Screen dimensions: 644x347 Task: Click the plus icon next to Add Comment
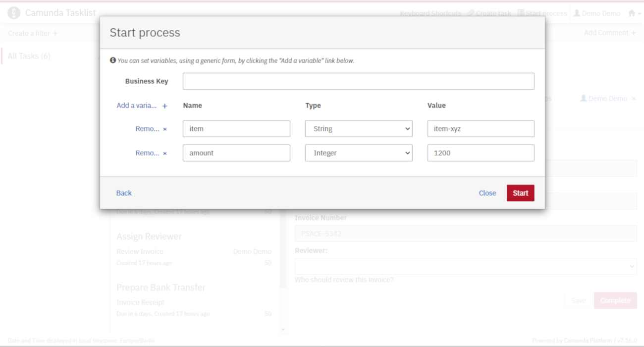(x=633, y=33)
